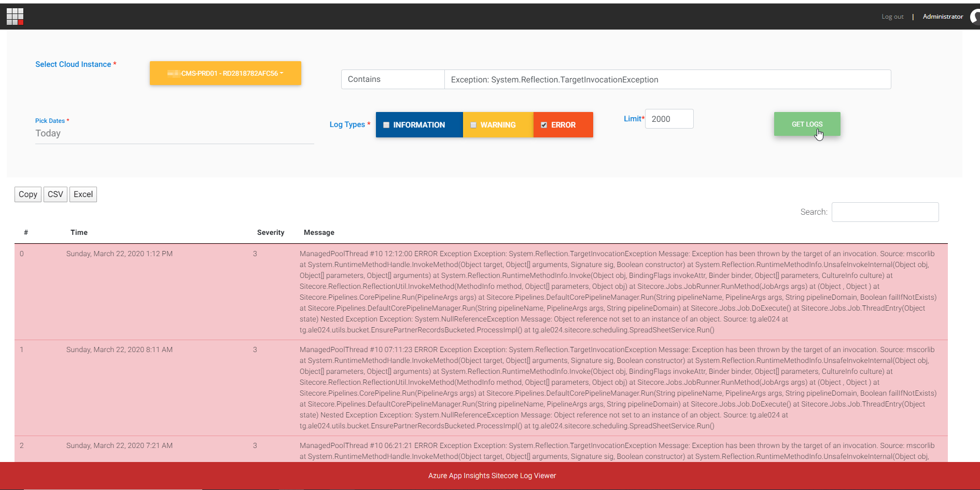Download the logs as CSV
The image size is (980, 490).
(x=55, y=194)
